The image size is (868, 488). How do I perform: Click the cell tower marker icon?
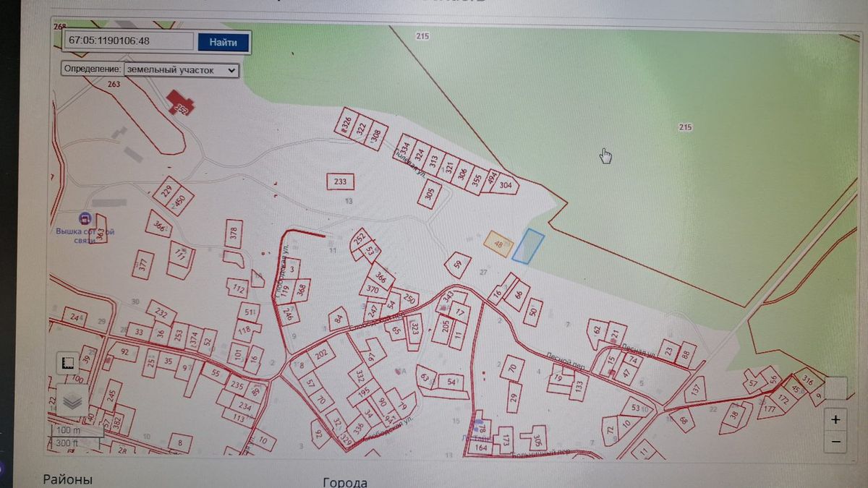85,218
